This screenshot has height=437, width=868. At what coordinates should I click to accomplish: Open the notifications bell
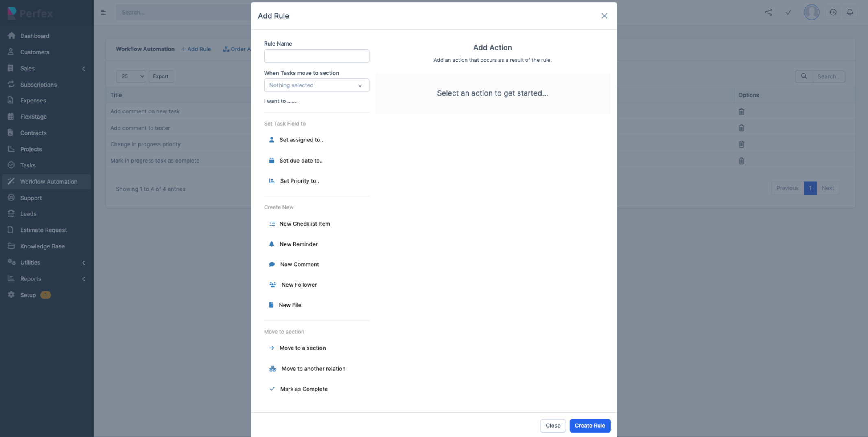click(x=850, y=12)
